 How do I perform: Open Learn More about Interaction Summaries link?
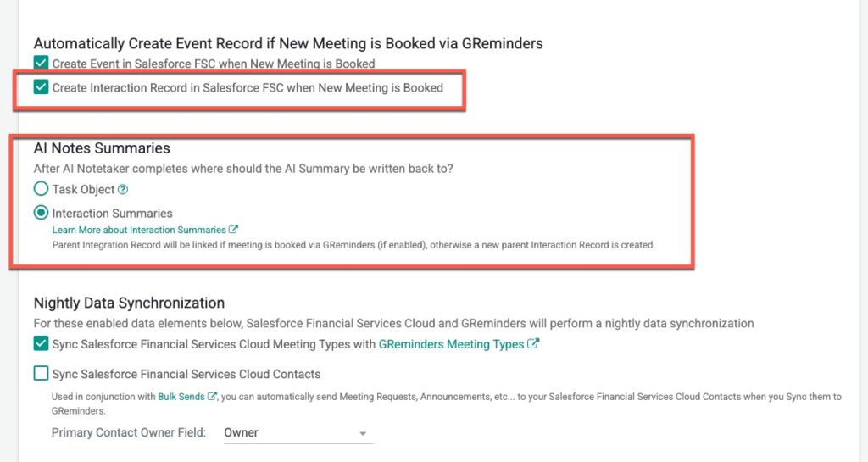139,230
